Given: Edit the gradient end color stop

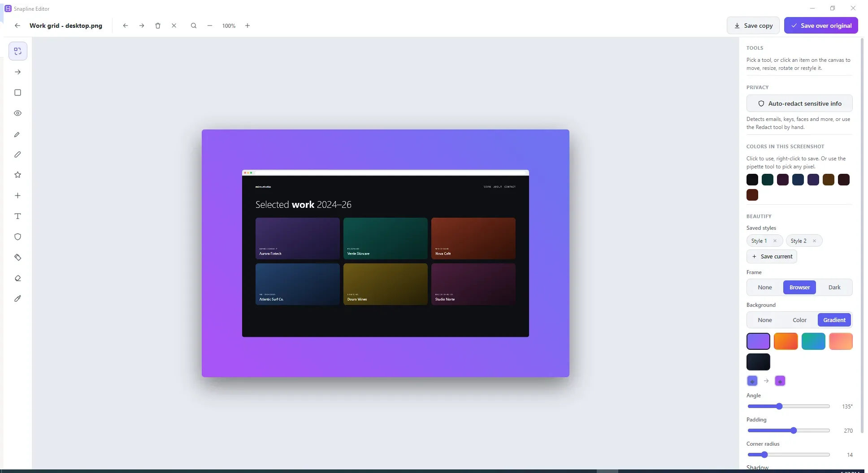Looking at the screenshot, I should [780, 381].
